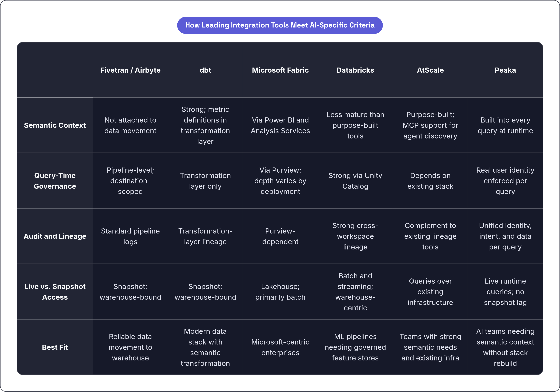Click cell 'Transformation-layer lineage'
The image size is (560, 392).
pos(205,236)
